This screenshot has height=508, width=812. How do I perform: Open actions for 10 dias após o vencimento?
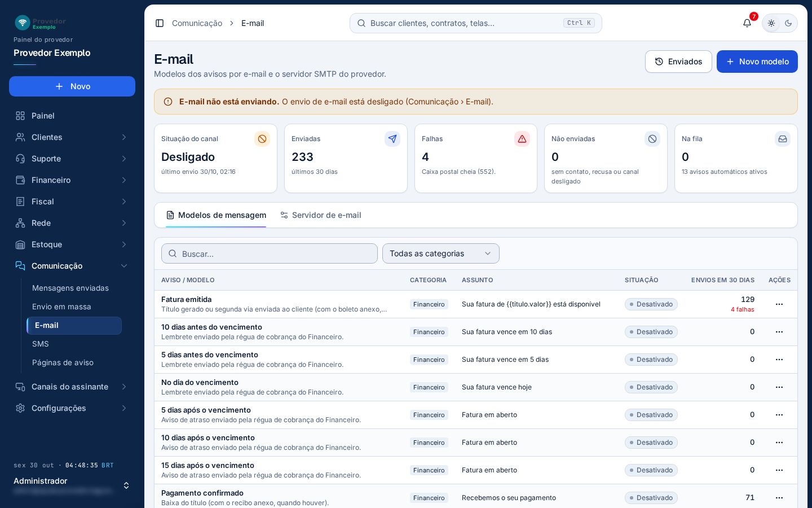(779, 443)
